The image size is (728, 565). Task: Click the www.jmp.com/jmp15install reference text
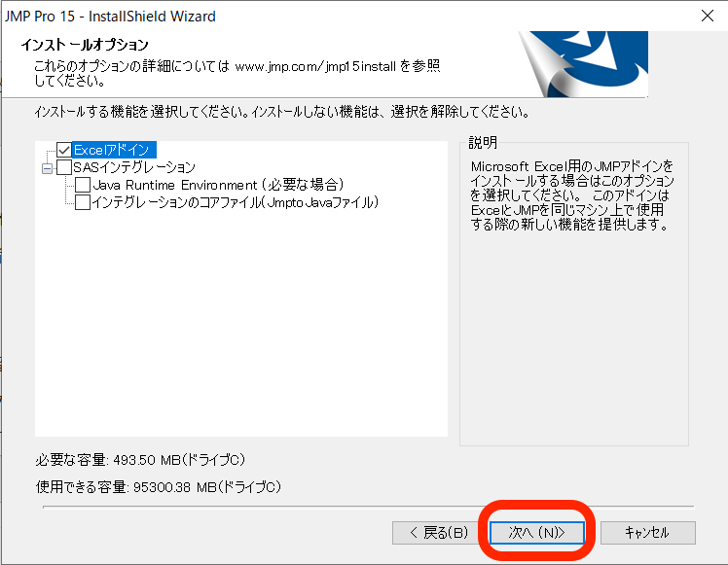pos(315,66)
